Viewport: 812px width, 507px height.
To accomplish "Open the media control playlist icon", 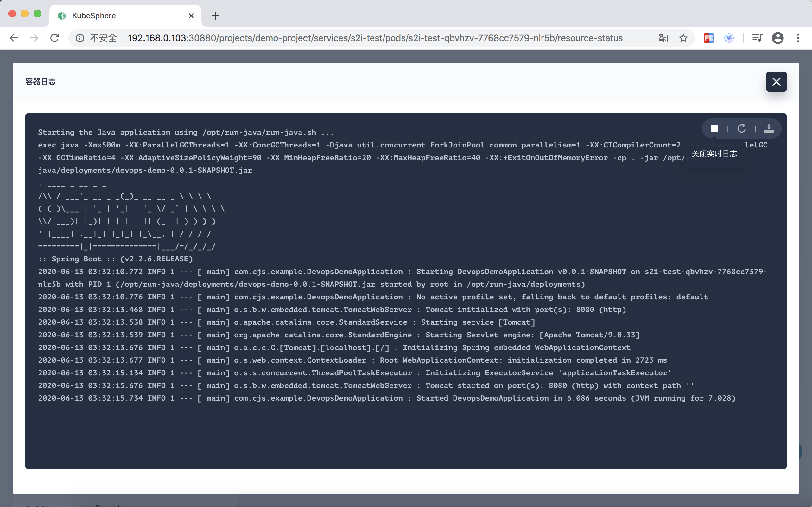I will pos(757,38).
